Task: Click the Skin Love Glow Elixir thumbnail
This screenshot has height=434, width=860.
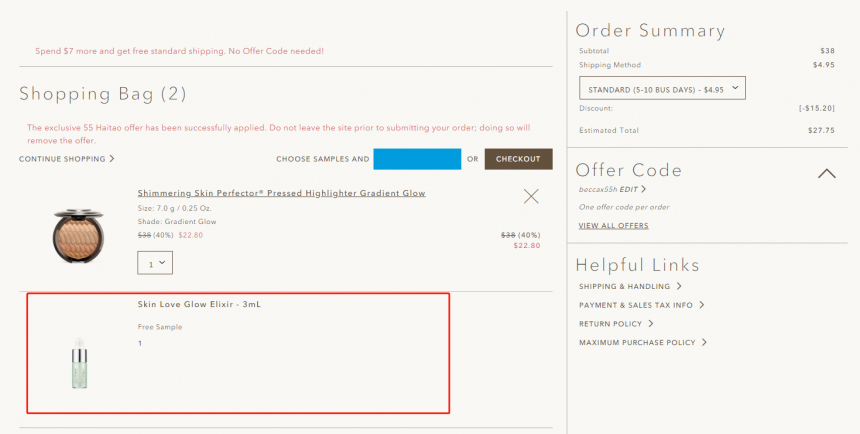Action: 80,363
